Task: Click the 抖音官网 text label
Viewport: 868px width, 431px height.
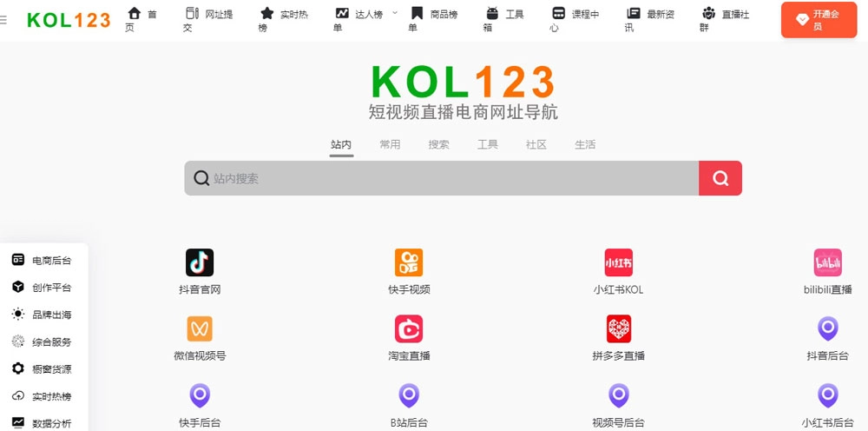Action: (200, 289)
